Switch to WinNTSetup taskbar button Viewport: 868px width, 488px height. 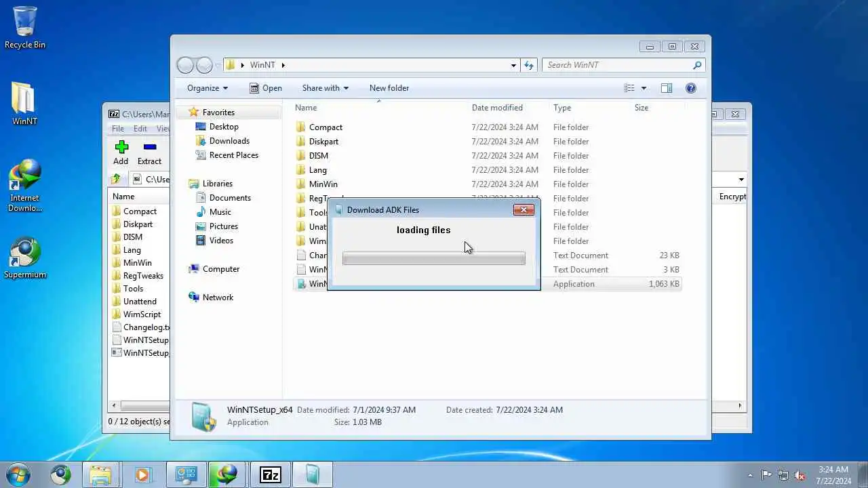click(313, 474)
